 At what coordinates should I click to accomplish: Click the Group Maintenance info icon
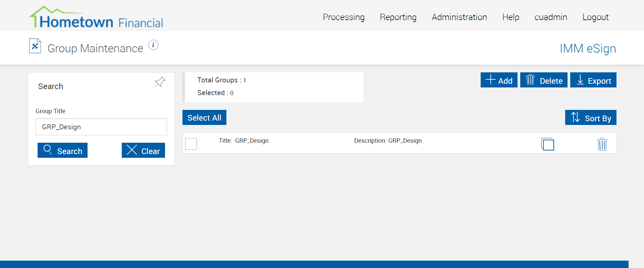pyautogui.click(x=153, y=45)
